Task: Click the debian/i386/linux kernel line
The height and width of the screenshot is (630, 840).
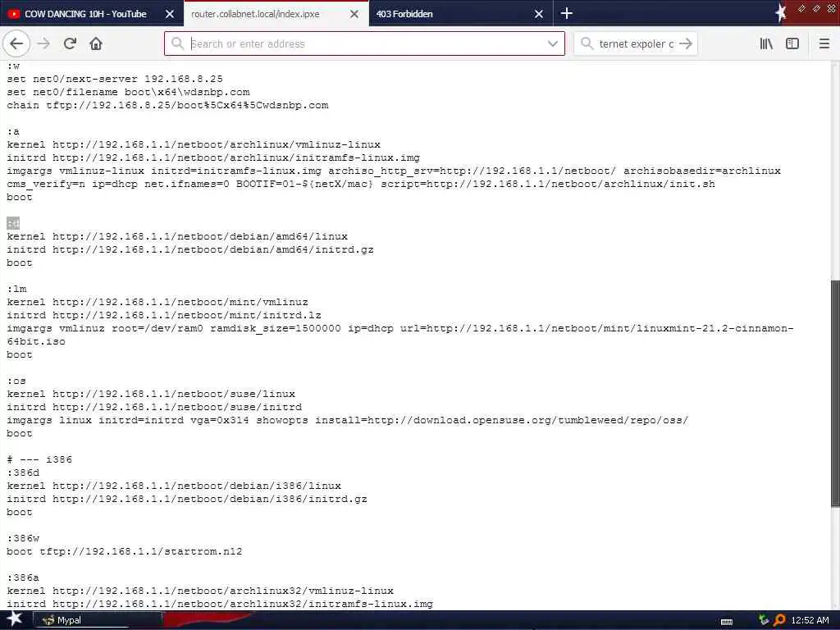Action: tap(174, 486)
